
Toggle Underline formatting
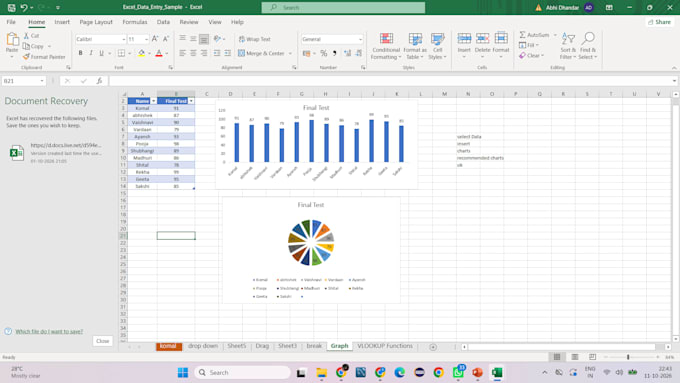tap(101, 53)
